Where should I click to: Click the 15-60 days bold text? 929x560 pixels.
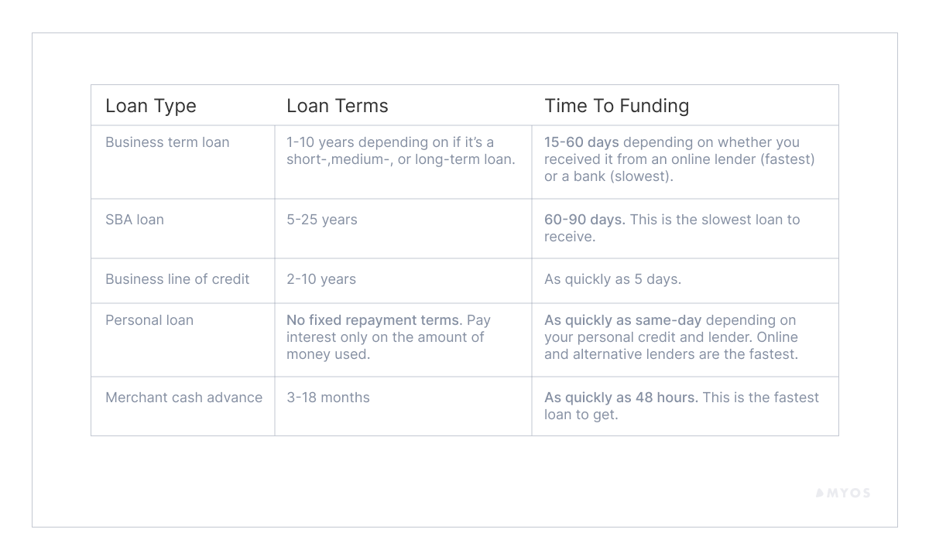click(x=581, y=142)
